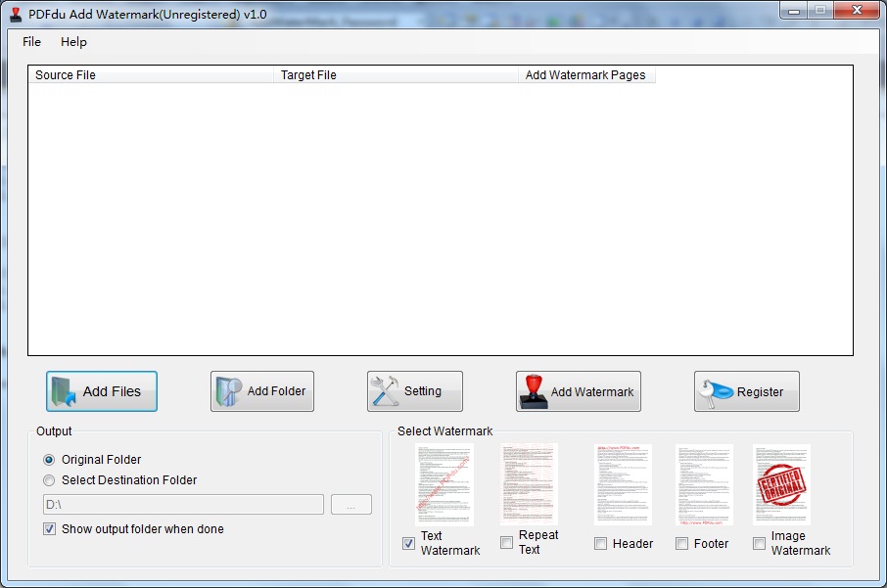Click the Text Watermark preview thumbnail

coord(444,484)
